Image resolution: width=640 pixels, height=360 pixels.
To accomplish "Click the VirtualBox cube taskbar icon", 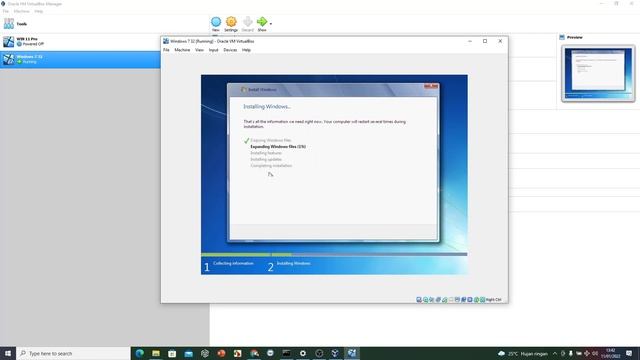I will tap(336, 353).
